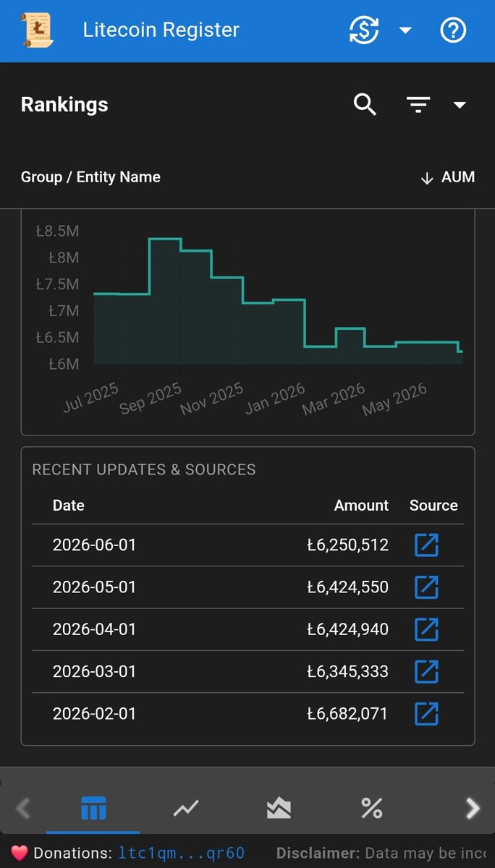Click the Sep 2025 peak on chart
The image size is (495, 868).
pyautogui.click(x=165, y=239)
